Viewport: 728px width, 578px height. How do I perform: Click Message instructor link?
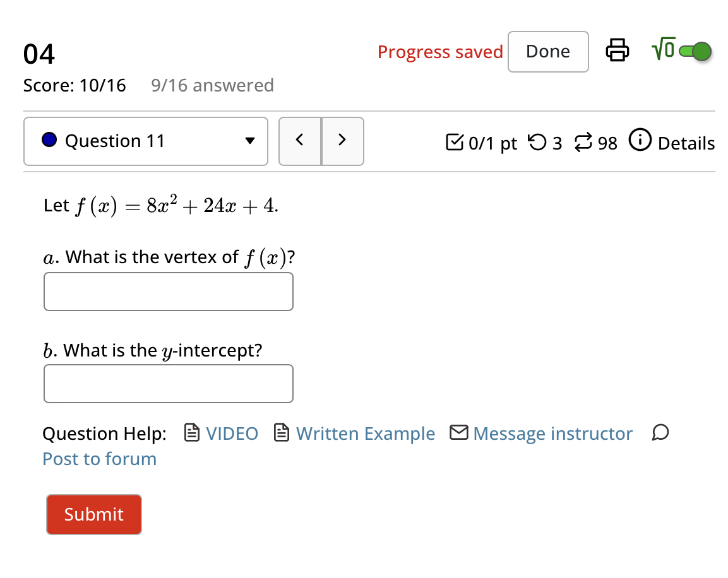tap(552, 433)
